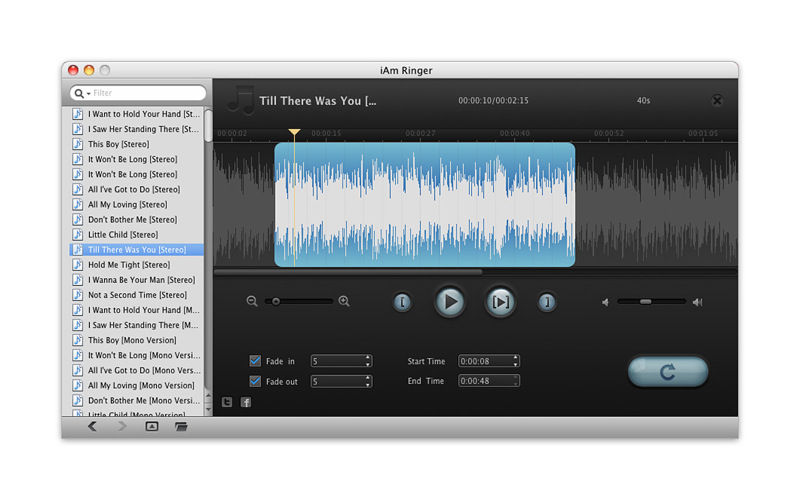Click the play selection button
Image resolution: width=800 pixels, height=500 pixels.
pos(499,302)
